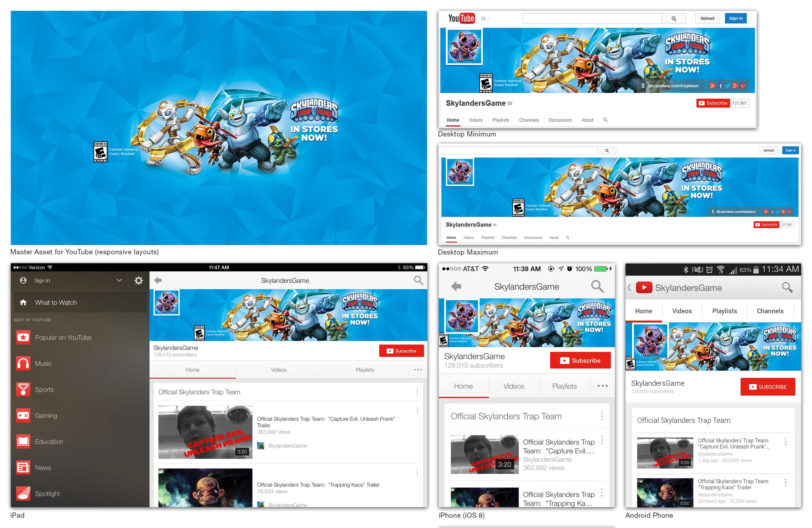The width and height of the screenshot is (812, 528).
Task: Switch to Channels tab on Android
Action: point(770,311)
